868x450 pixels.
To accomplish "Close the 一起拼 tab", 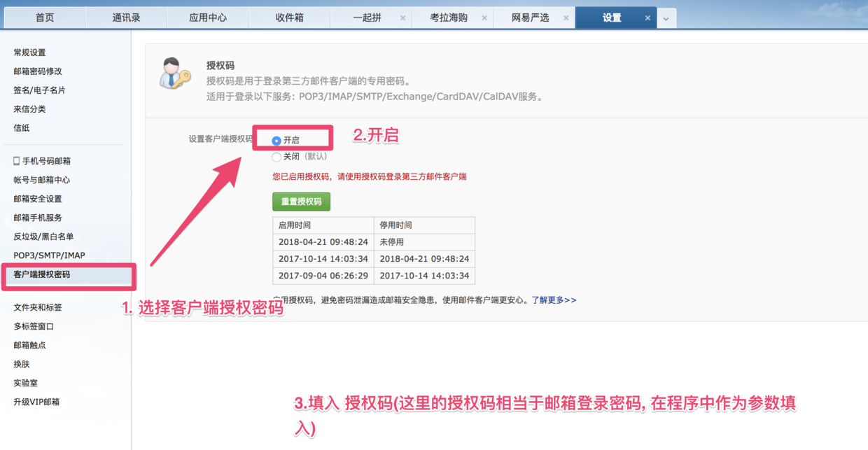I will pyautogui.click(x=403, y=17).
